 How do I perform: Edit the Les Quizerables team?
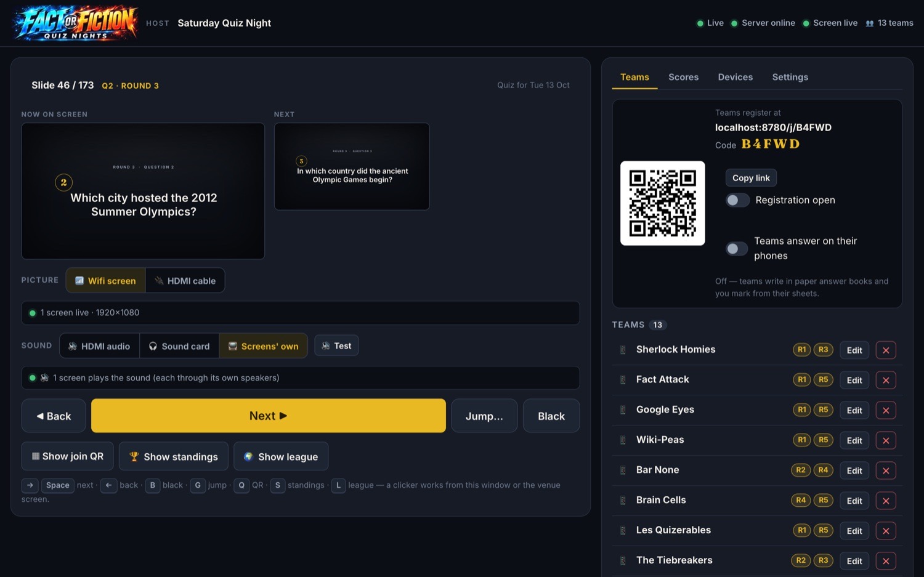pos(854,531)
